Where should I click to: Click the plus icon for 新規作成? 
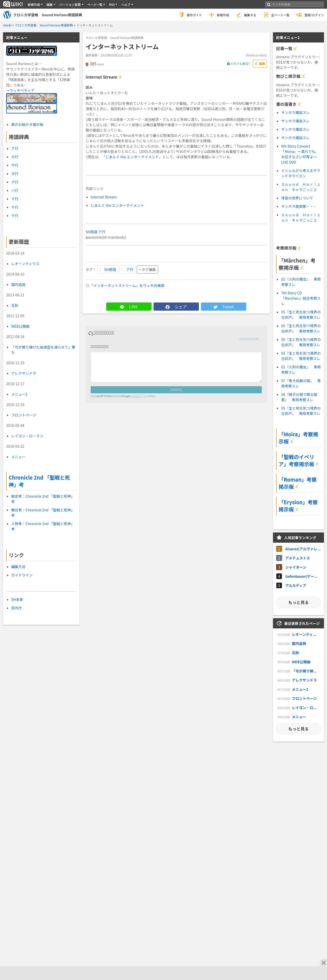[211, 15]
